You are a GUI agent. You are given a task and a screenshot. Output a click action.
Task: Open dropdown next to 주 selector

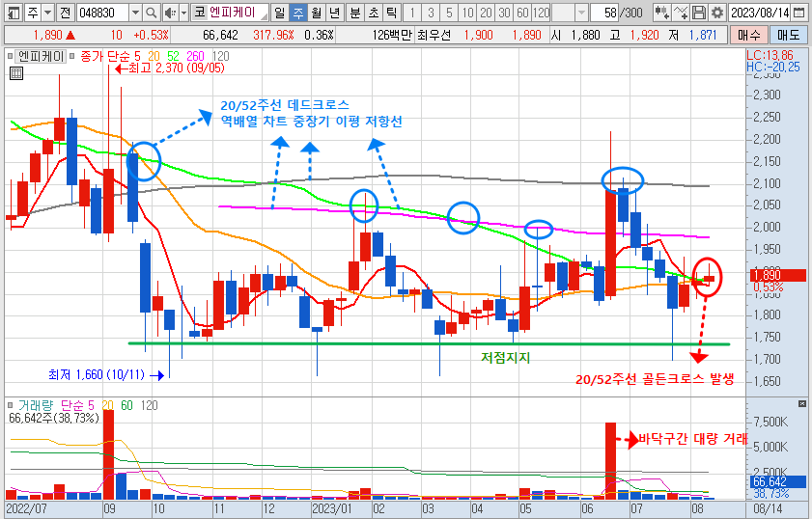pos(47,13)
